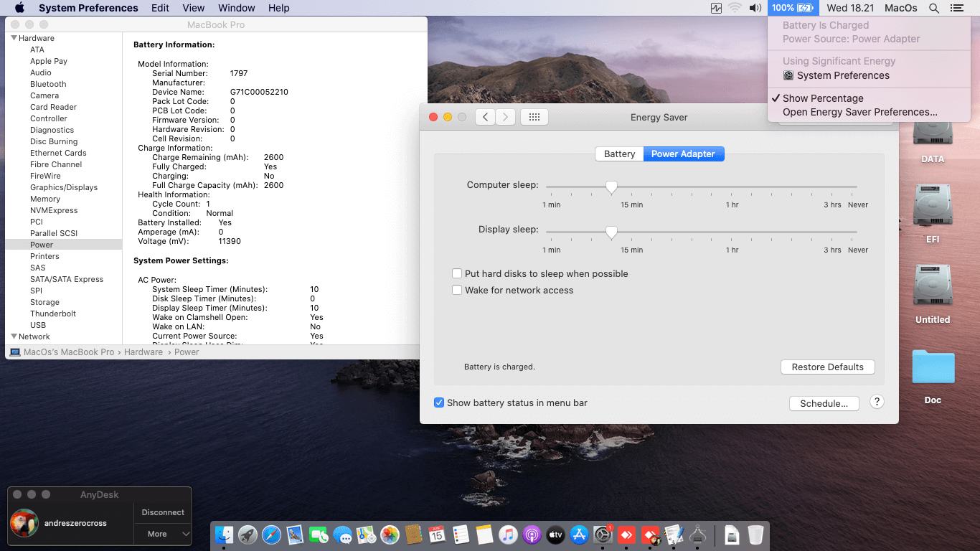This screenshot has width=980, height=551.
Task: Expand the Network tree section
Action: point(14,336)
